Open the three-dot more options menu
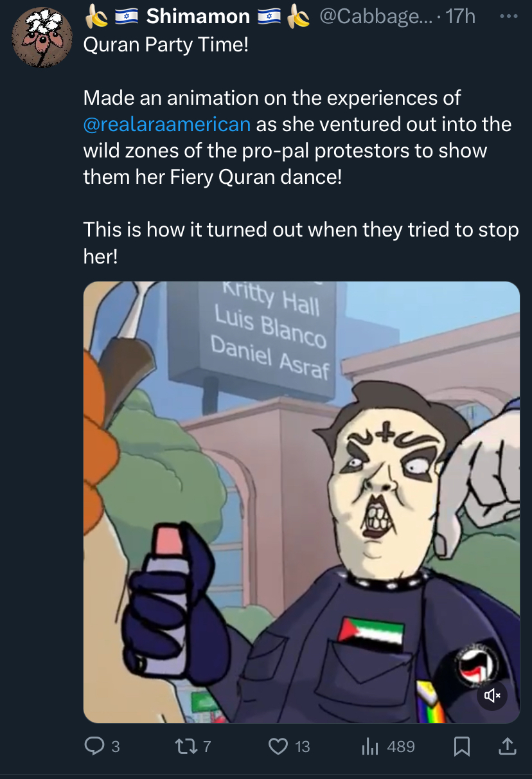This screenshot has width=532, height=779. pyautogui.click(x=508, y=16)
